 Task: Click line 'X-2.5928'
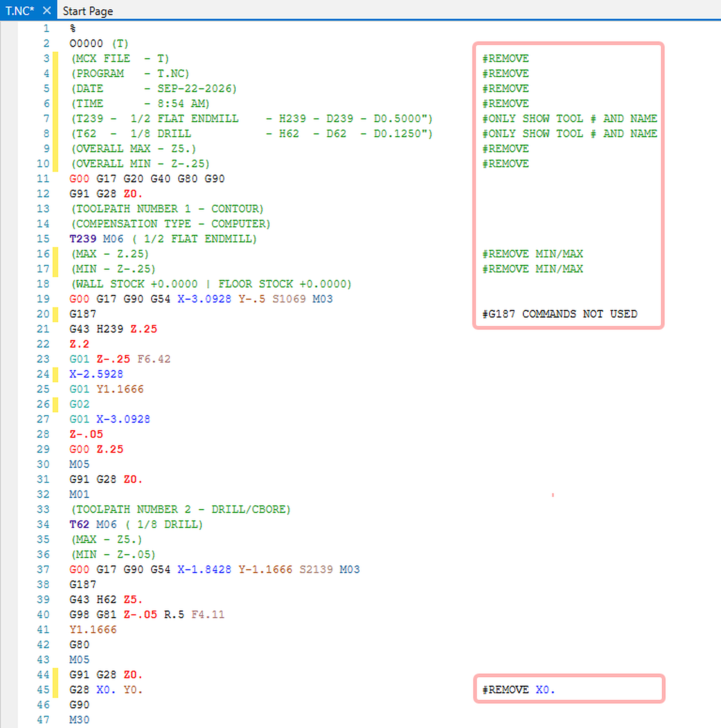96,374
